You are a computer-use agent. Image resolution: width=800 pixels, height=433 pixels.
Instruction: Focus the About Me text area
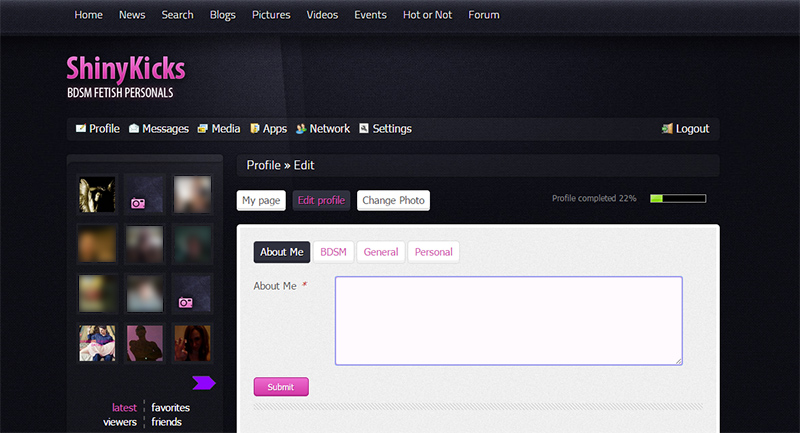(x=509, y=321)
